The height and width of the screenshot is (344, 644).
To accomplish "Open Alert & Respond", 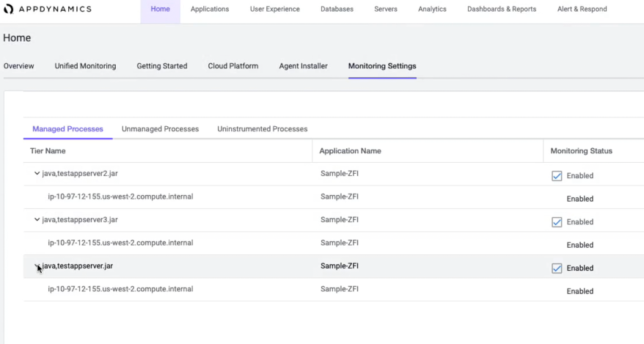I will (582, 9).
